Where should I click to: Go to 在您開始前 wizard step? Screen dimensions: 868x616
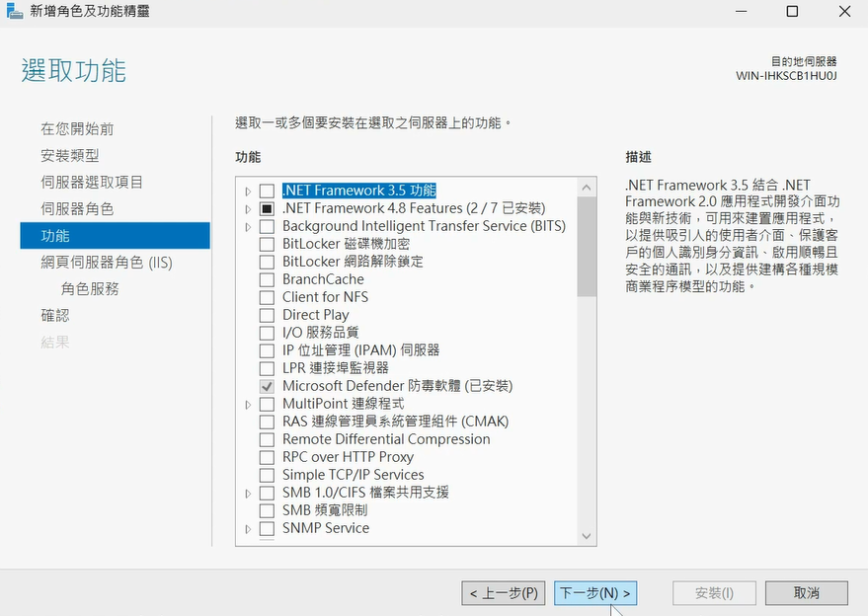tap(77, 129)
